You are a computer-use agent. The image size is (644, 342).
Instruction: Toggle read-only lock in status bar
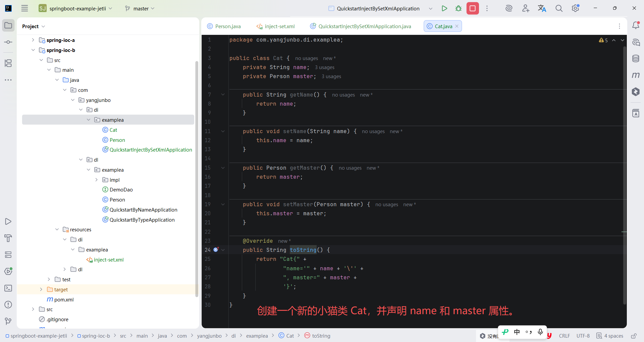tap(634, 336)
